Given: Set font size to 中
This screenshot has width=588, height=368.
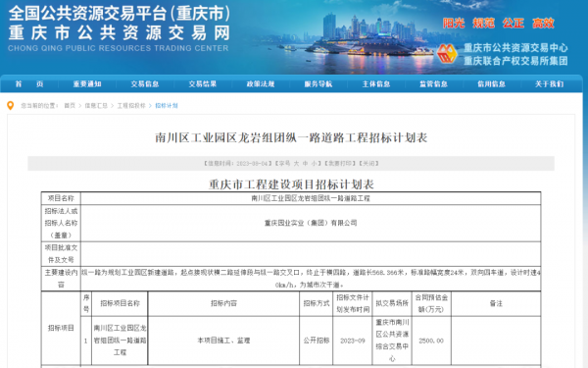Looking at the screenshot, I should (x=305, y=163).
